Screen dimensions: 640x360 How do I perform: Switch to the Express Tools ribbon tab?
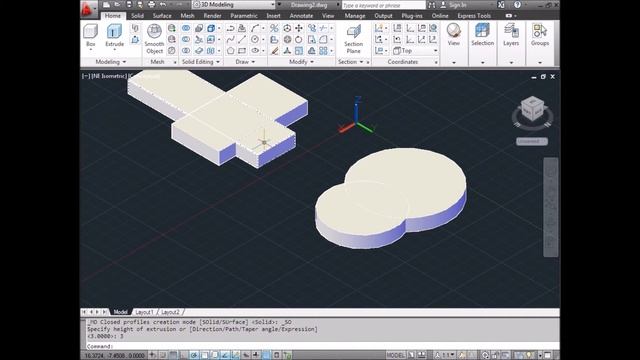click(x=474, y=16)
